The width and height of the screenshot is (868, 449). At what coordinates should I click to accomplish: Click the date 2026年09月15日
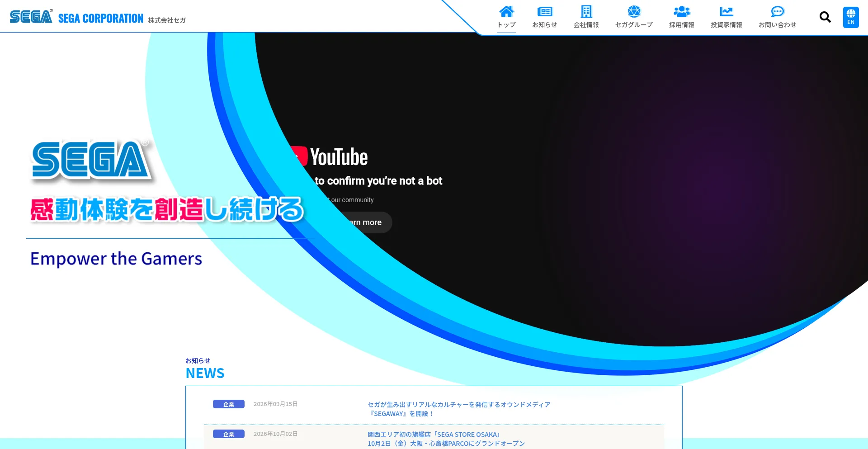pyautogui.click(x=275, y=404)
